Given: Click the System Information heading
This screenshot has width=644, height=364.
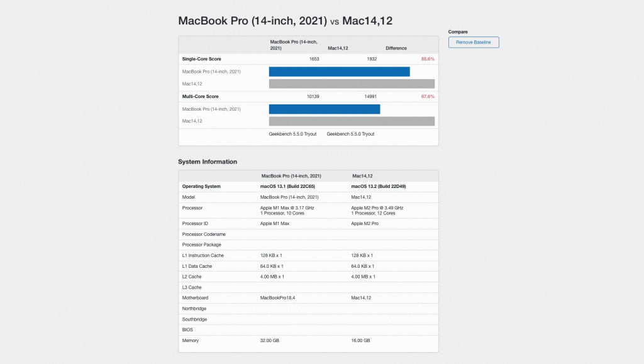Looking at the screenshot, I should pos(208,162).
